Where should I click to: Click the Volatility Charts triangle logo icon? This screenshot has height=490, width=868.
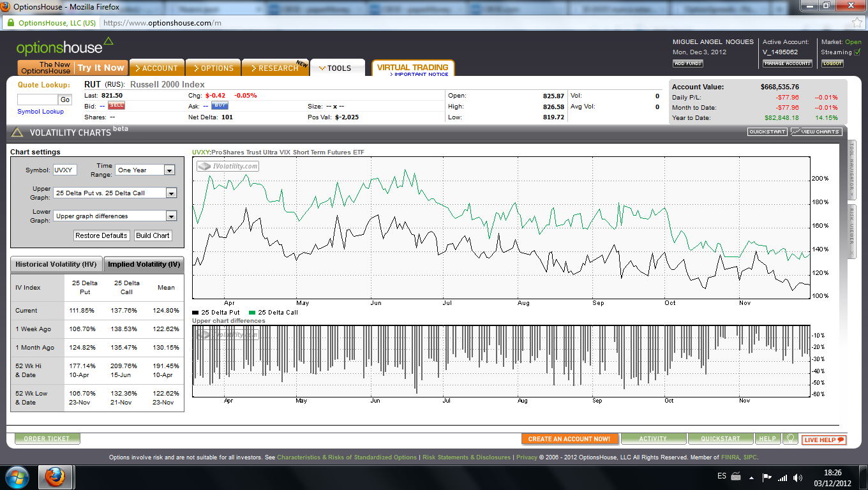17,133
